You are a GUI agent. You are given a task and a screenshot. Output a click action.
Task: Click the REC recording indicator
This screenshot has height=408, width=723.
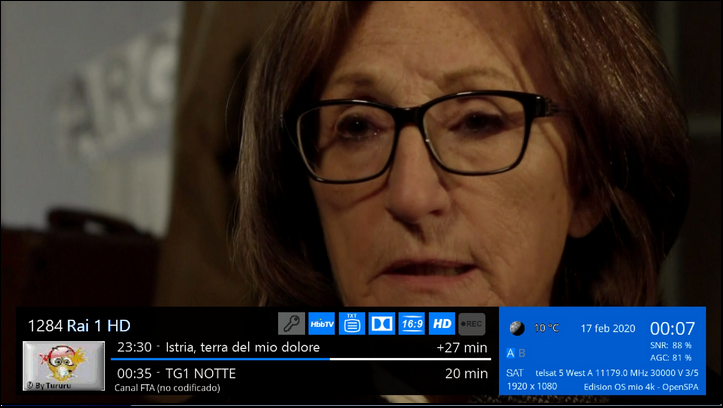click(x=472, y=324)
